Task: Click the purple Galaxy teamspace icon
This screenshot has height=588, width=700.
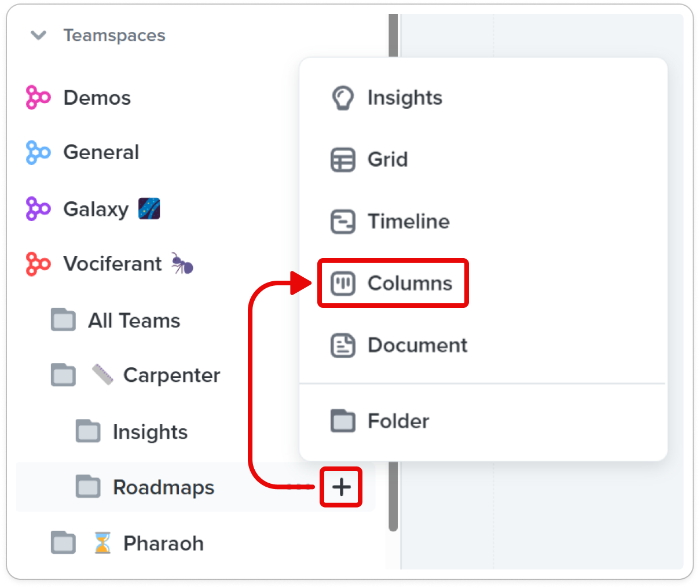Action: click(38, 208)
